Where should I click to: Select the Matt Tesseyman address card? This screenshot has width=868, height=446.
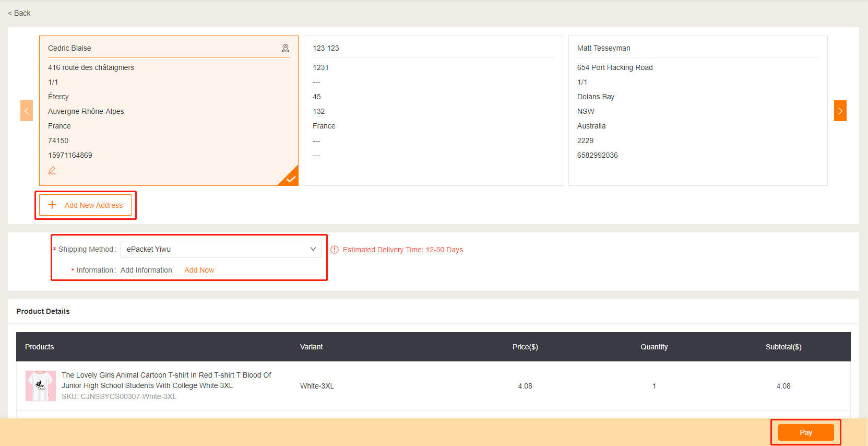[x=697, y=111]
